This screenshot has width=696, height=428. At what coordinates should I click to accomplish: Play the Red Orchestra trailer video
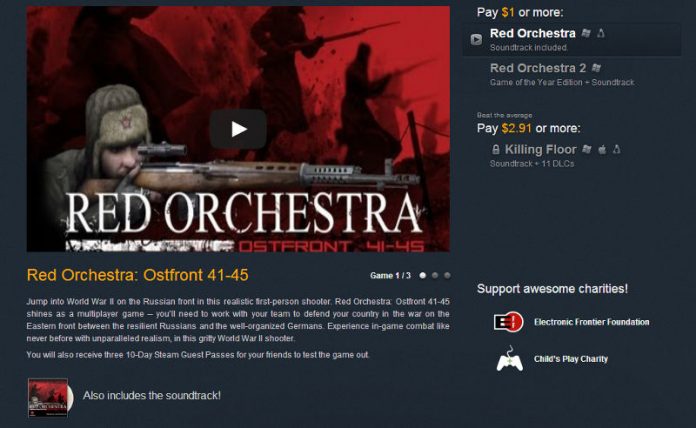click(238, 129)
